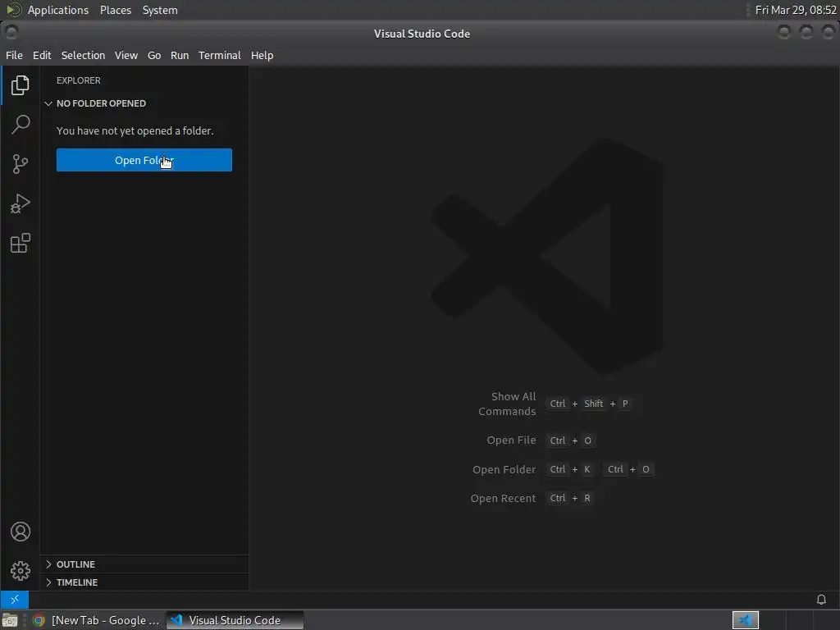840x630 pixels.
Task: Click 'You have not yet opened a folder.' text
Action: tap(135, 130)
